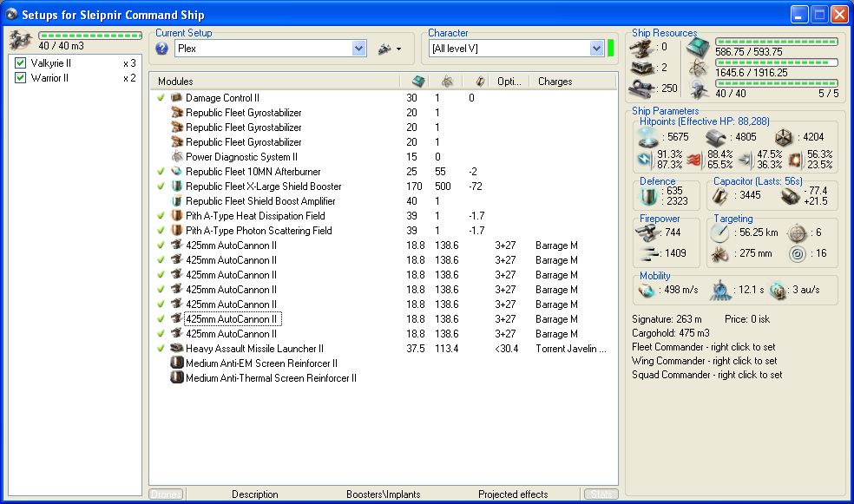Click the Anti-EM Screen Reinforcer rig icon
The image size is (854, 504).
[176, 363]
